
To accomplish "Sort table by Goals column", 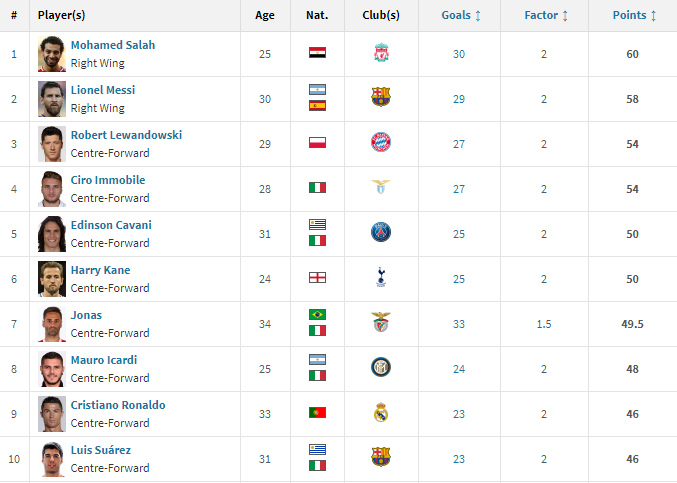I will click(x=461, y=15).
